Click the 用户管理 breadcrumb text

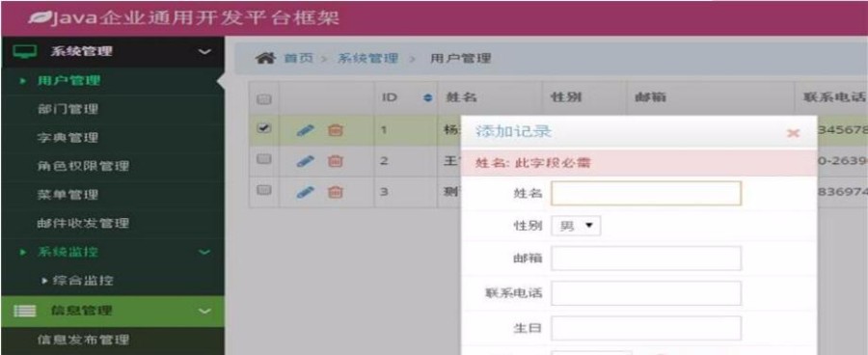(x=461, y=58)
